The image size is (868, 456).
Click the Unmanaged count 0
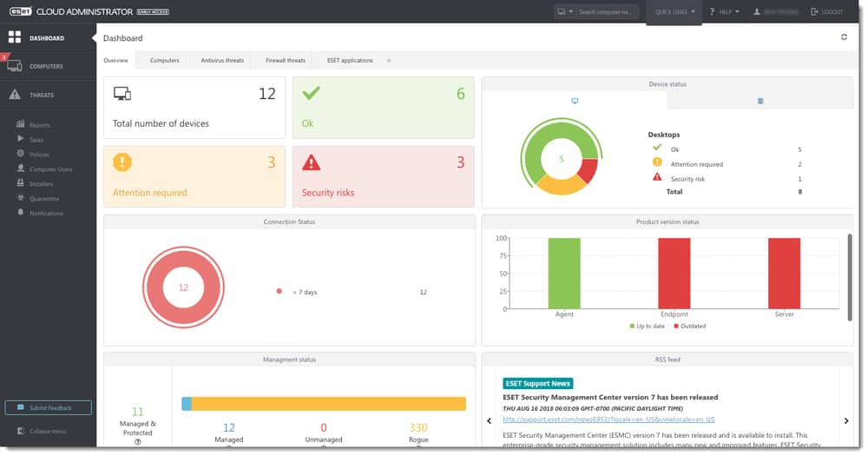324,427
